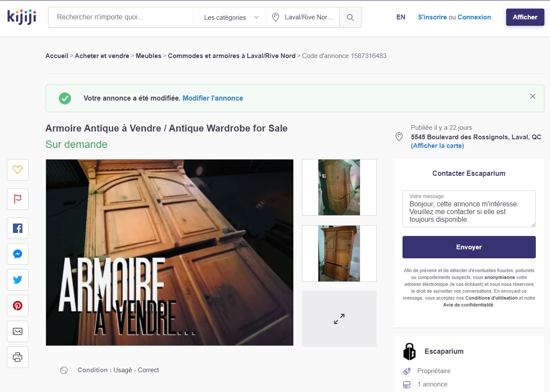Viewport: 550px width, 392px height.
Task: Share the ad by email
Action: (x=17, y=331)
